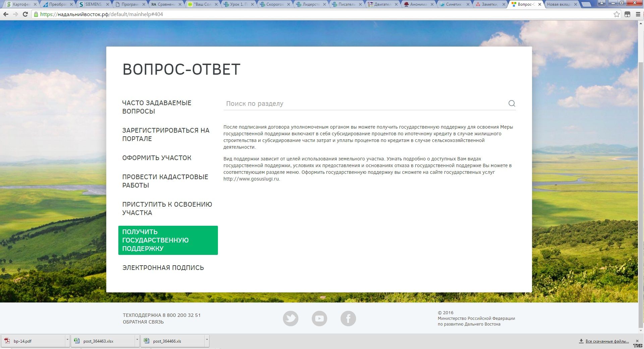Bookmark this page with the star icon

click(x=617, y=14)
